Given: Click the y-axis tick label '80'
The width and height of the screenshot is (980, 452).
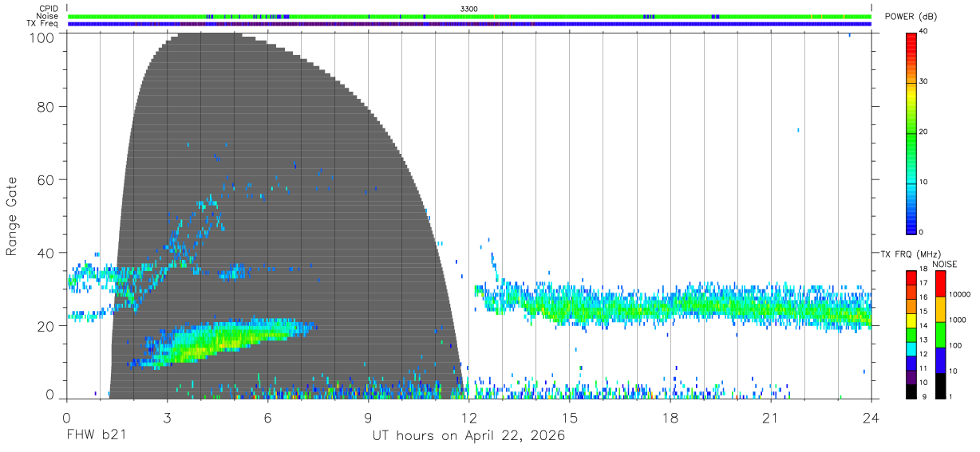Looking at the screenshot, I should coord(46,107).
